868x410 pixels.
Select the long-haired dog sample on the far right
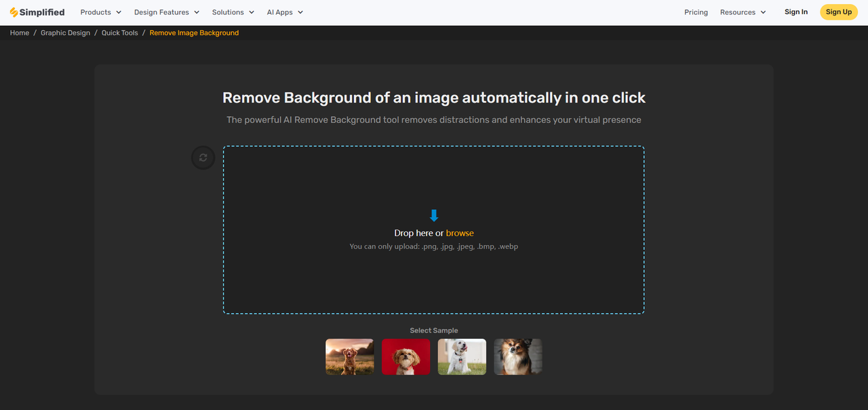click(518, 357)
